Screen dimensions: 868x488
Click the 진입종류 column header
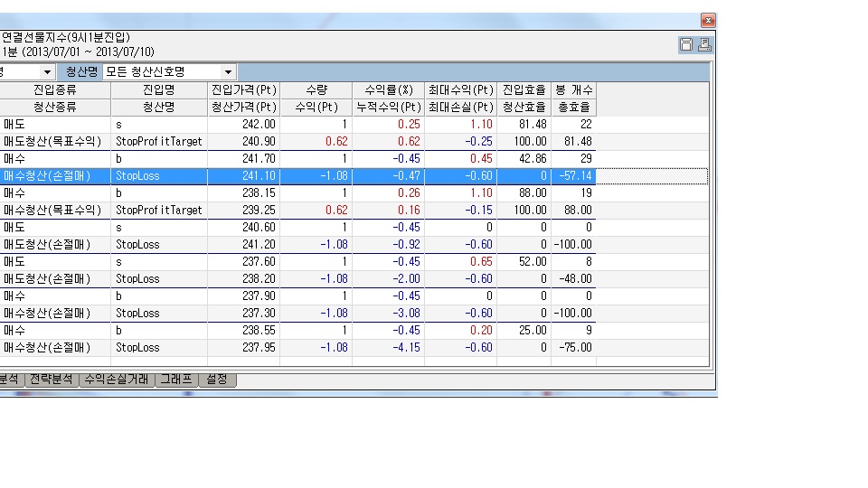click(x=55, y=90)
